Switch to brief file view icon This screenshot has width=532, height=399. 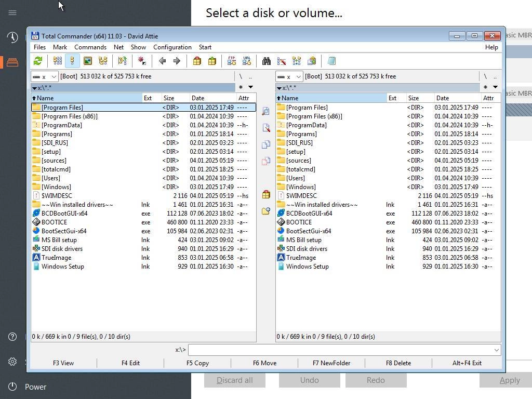(57, 61)
